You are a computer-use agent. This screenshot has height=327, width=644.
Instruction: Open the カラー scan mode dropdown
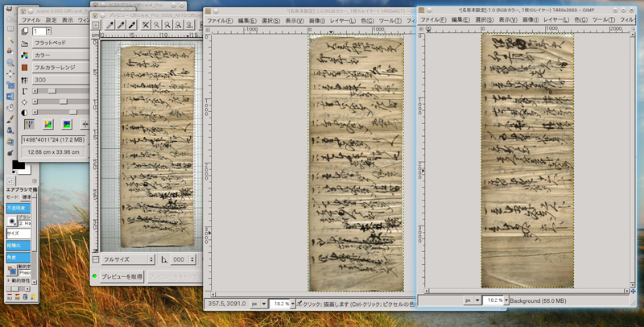click(x=60, y=55)
